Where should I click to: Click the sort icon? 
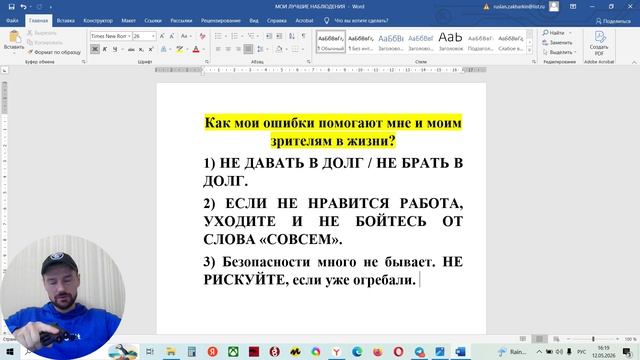click(292, 36)
